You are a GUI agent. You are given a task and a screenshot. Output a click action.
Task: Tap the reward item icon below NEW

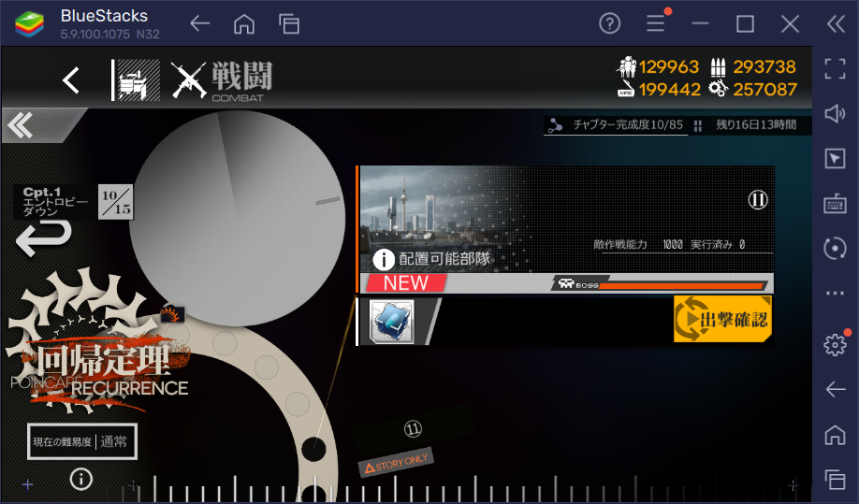(391, 321)
